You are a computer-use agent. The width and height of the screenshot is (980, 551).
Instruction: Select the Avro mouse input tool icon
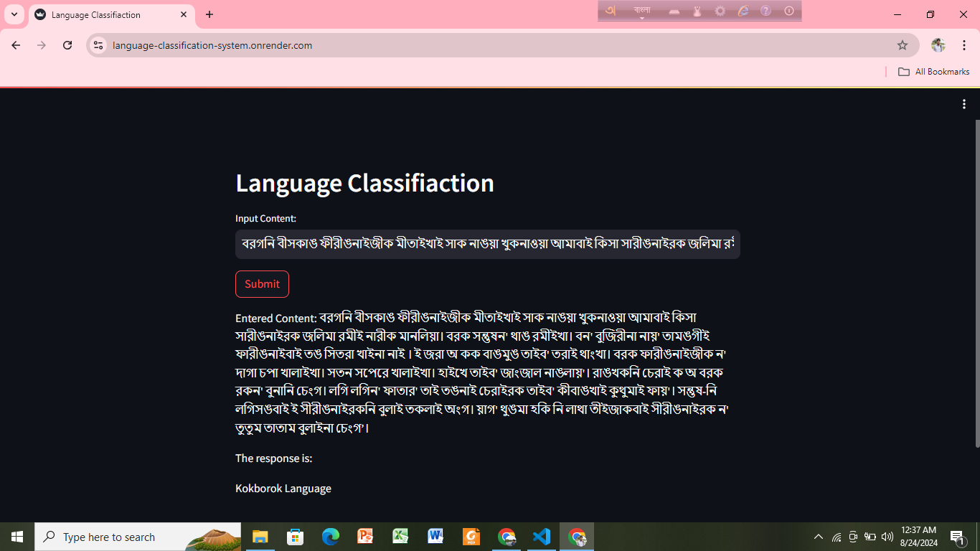pos(697,11)
